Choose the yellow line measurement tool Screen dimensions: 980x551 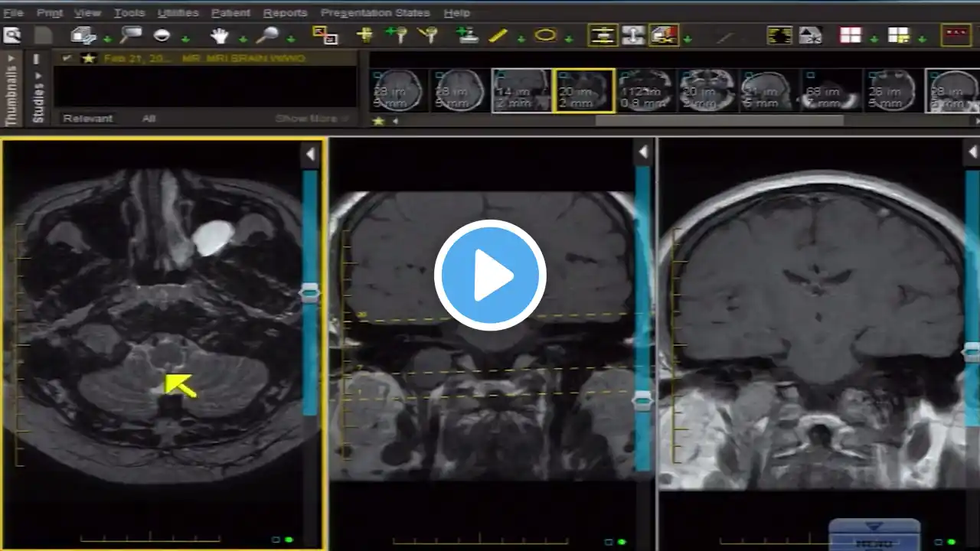pos(498,35)
